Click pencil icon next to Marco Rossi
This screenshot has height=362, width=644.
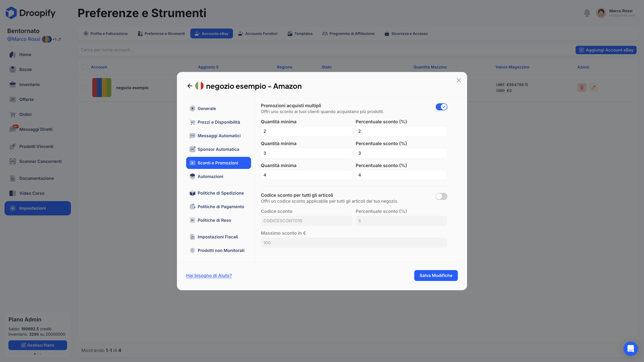[60, 39]
